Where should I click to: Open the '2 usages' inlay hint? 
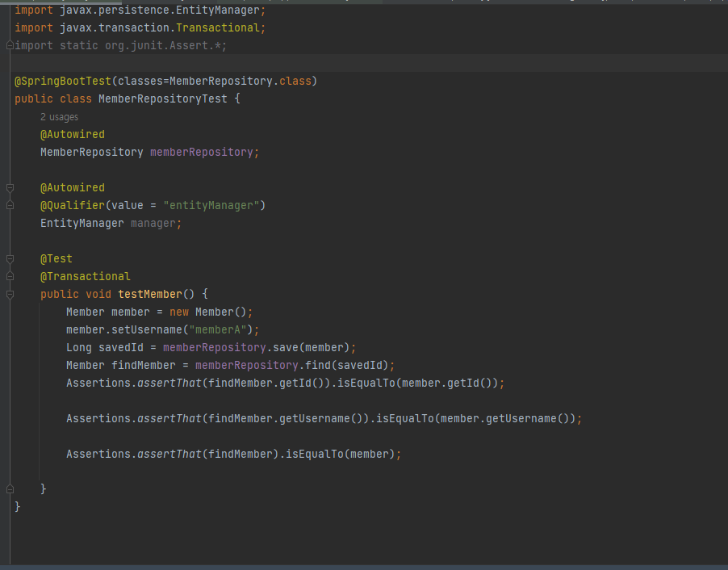click(x=59, y=117)
